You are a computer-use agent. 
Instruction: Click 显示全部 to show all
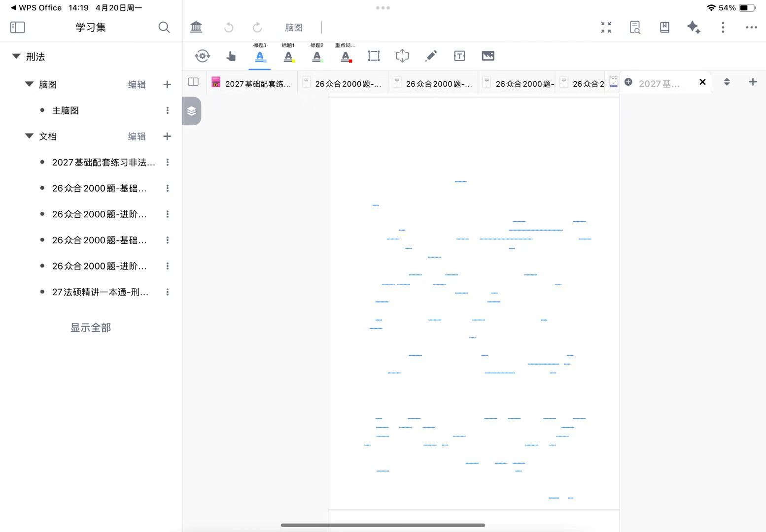91,328
